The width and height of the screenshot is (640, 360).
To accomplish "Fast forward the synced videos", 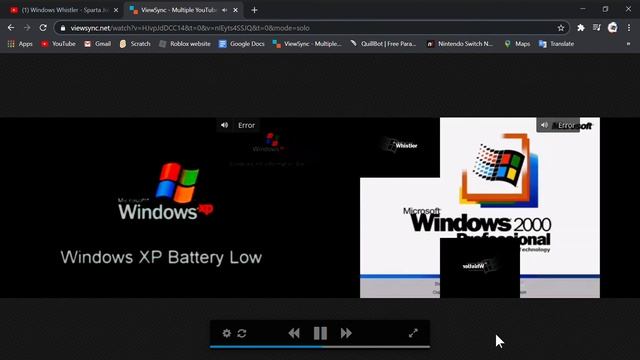I will (x=346, y=333).
